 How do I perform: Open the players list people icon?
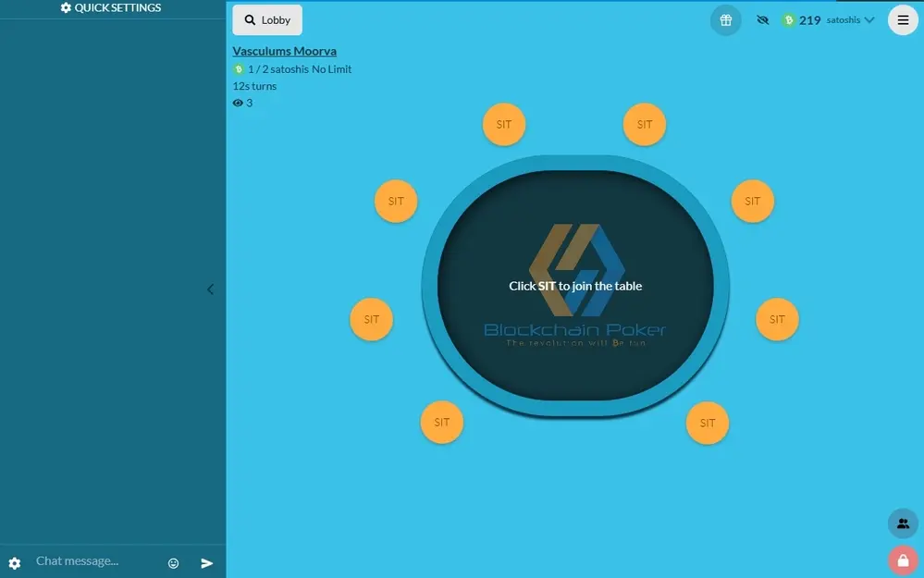(903, 523)
